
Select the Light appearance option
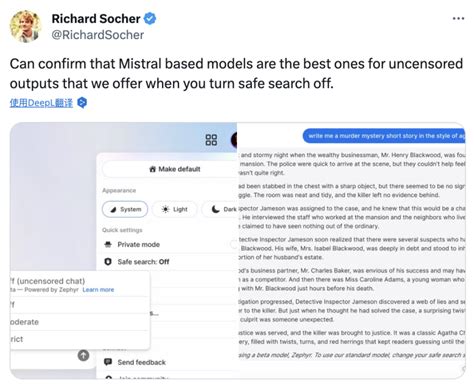point(174,209)
